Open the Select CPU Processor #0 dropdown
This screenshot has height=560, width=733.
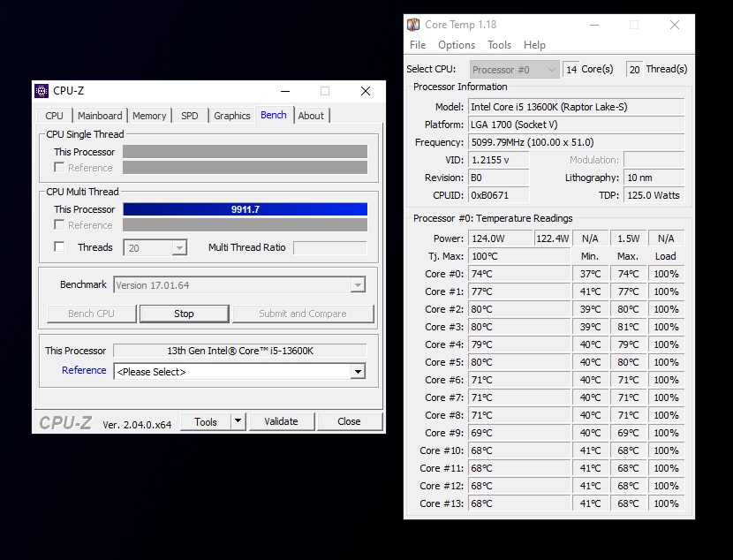[514, 70]
